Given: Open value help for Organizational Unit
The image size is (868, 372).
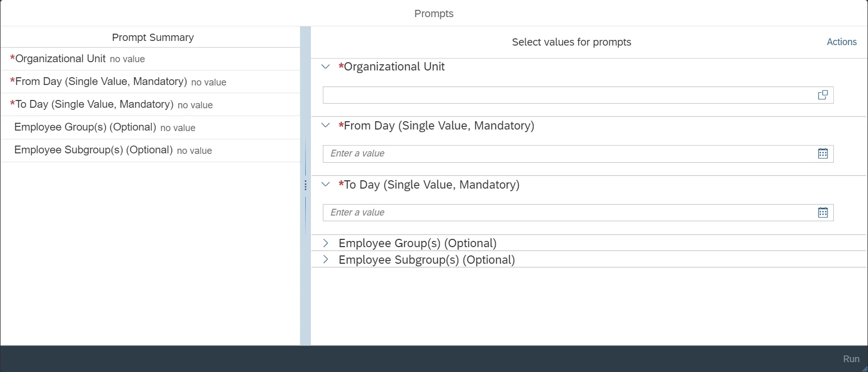Looking at the screenshot, I should (x=822, y=95).
